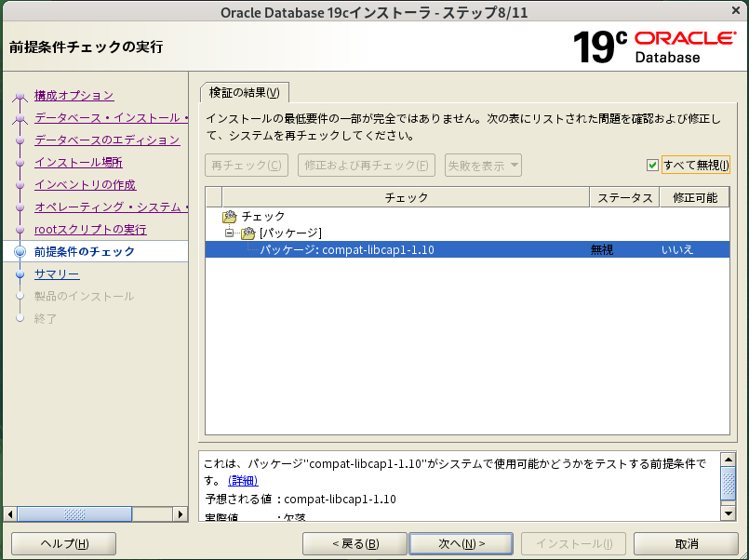The width and height of the screenshot is (749, 560).
Task: Click the 修正可能 column header
Action: pyautogui.click(x=694, y=197)
